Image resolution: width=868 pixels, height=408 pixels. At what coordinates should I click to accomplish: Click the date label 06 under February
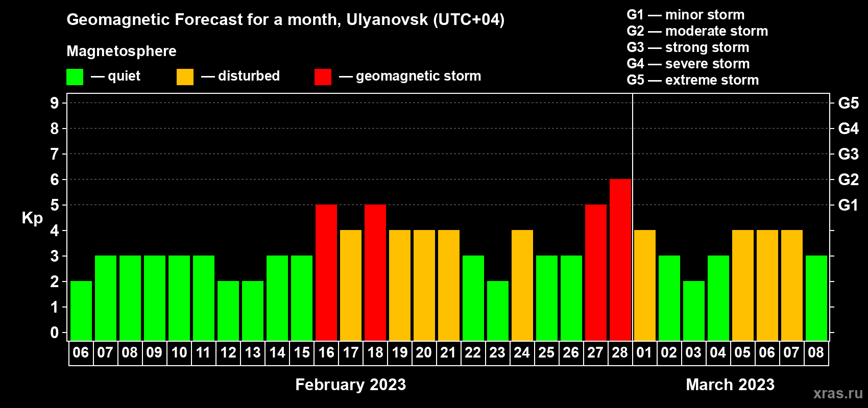click(x=81, y=353)
